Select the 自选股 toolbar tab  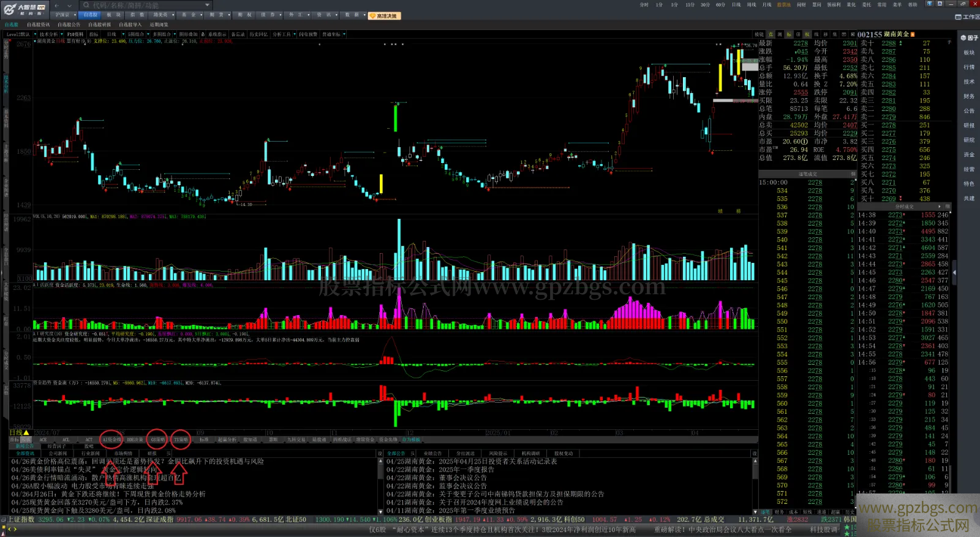tap(91, 15)
